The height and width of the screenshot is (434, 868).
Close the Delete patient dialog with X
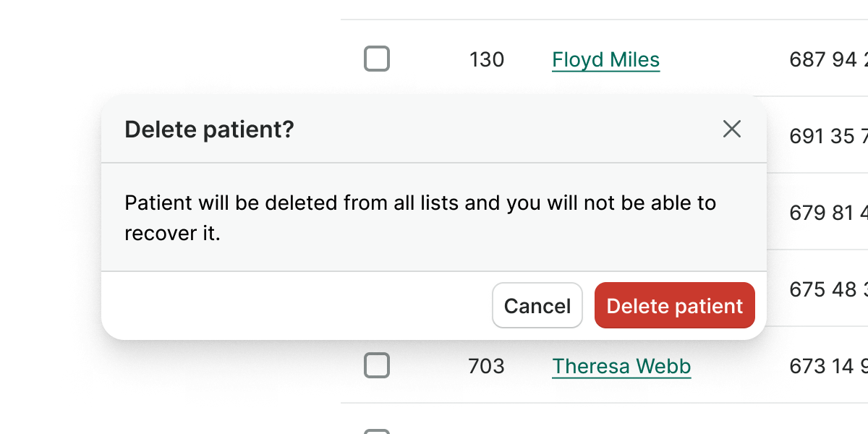[732, 129]
